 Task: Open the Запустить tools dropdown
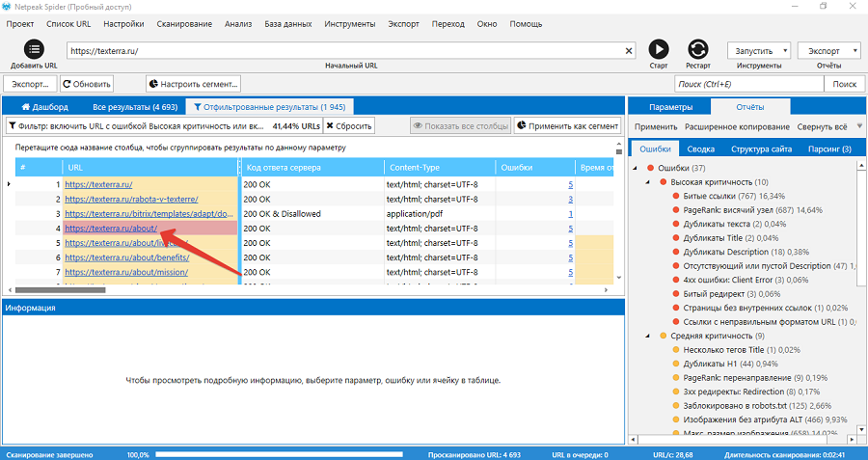pyautogui.click(x=758, y=51)
